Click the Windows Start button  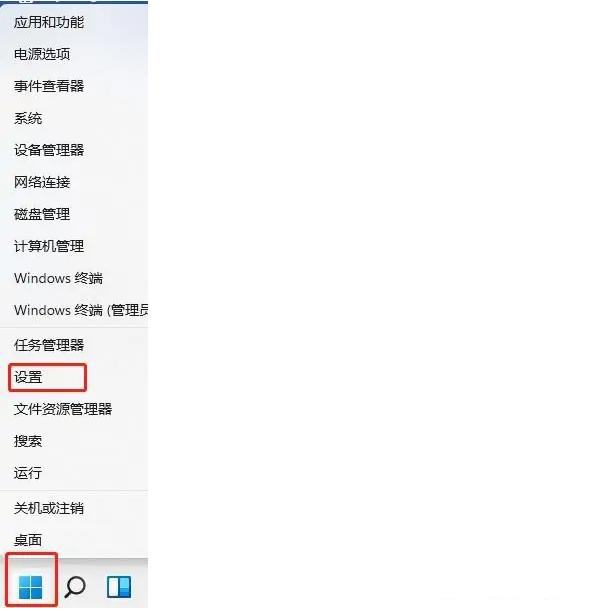click(30, 587)
